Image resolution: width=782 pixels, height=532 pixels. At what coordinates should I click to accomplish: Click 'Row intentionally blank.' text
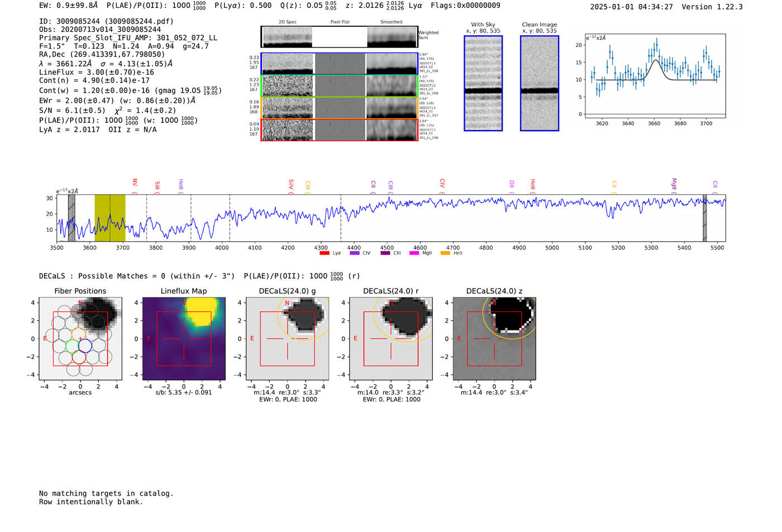click(x=91, y=502)
